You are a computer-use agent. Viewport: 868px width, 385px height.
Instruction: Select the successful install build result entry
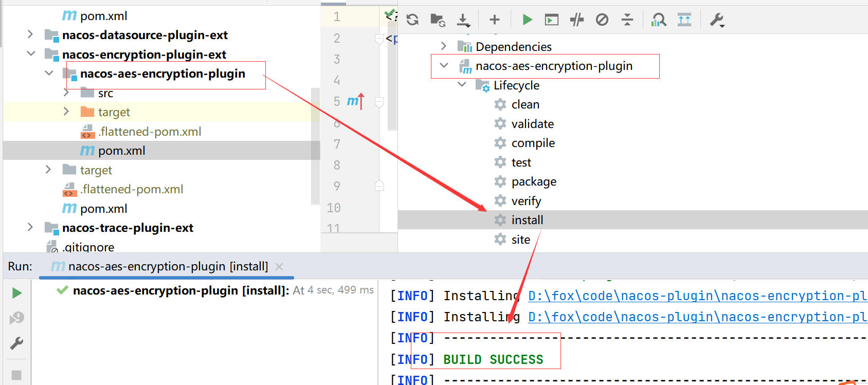[x=180, y=290]
